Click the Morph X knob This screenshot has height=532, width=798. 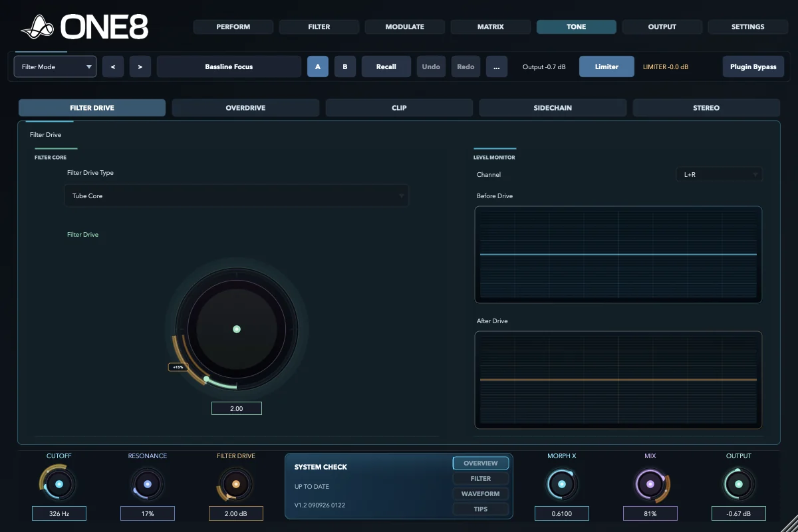562,484
